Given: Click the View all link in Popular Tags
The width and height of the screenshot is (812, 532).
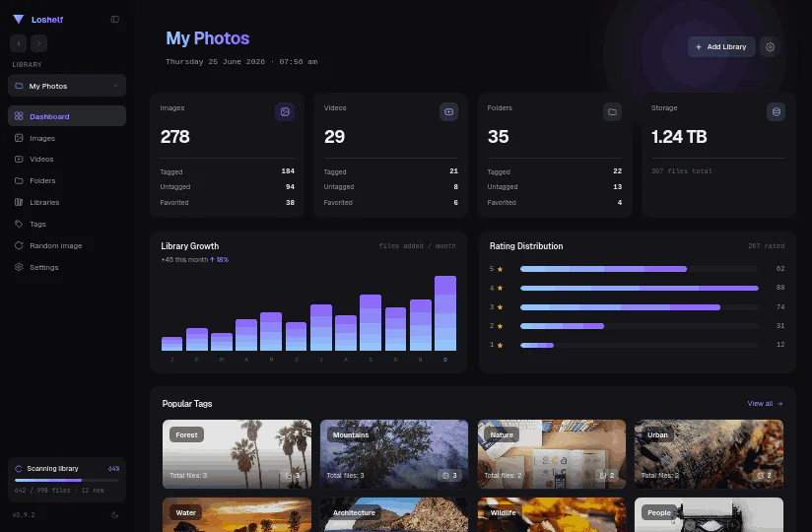Looking at the screenshot, I should (x=765, y=404).
